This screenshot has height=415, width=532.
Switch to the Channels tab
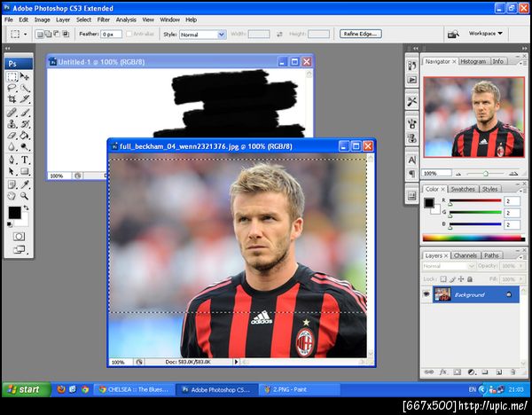(x=465, y=255)
